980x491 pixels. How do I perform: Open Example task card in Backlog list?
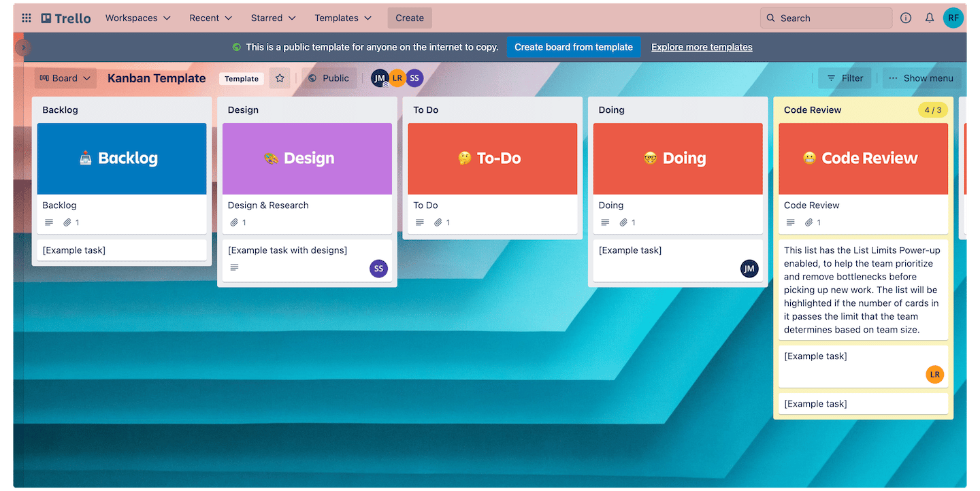click(x=122, y=250)
